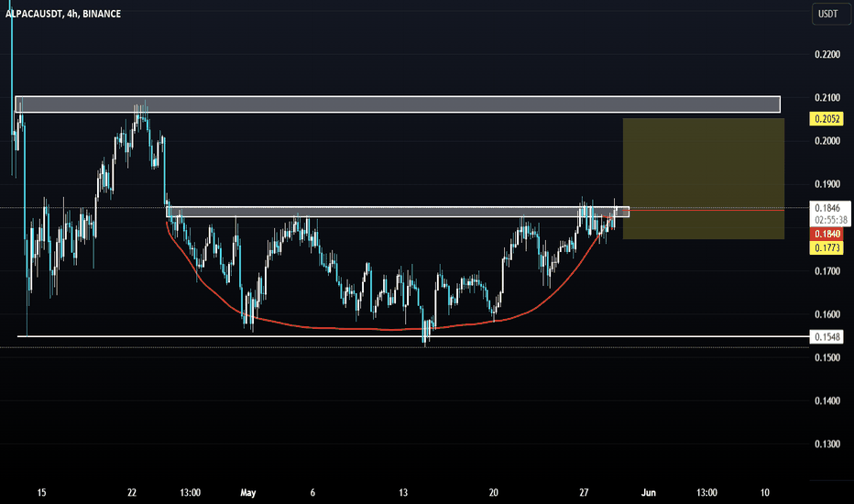Screen dimensions: 854x504
Task: Click the 10 date on time axis
Action: (x=765, y=493)
